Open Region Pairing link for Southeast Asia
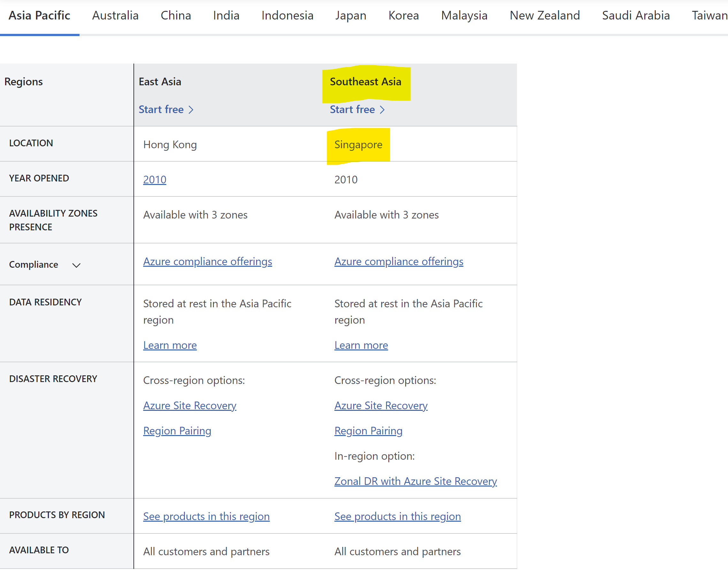728x575 pixels. (368, 431)
